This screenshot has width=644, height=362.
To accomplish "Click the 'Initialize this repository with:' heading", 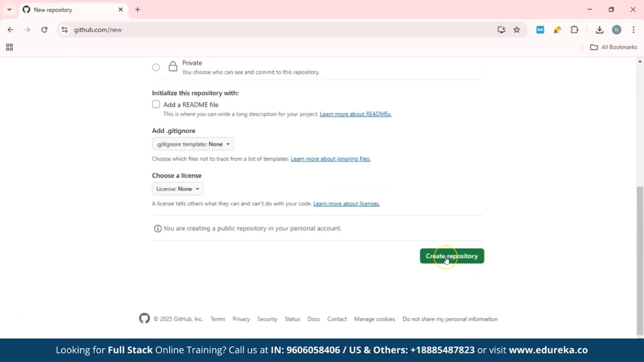I will [x=195, y=93].
